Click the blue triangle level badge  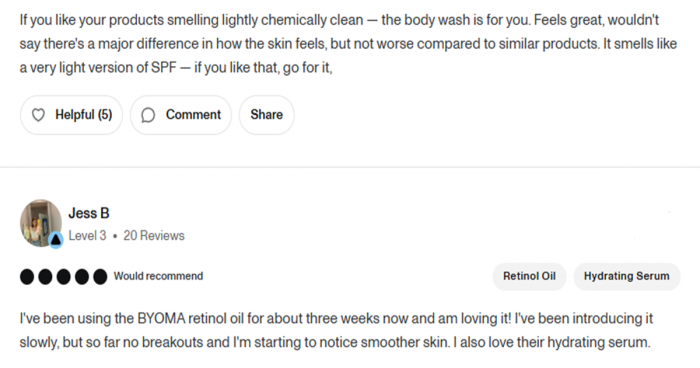(x=55, y=240)
